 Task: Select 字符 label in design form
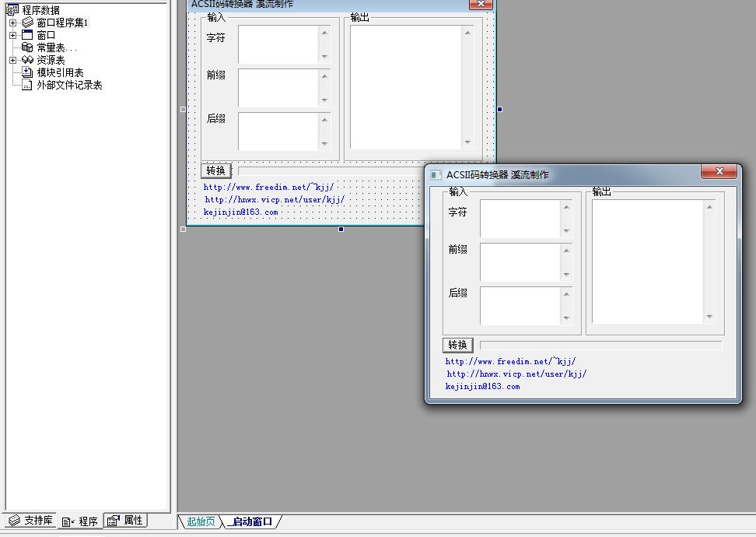[x=215, y=37]
